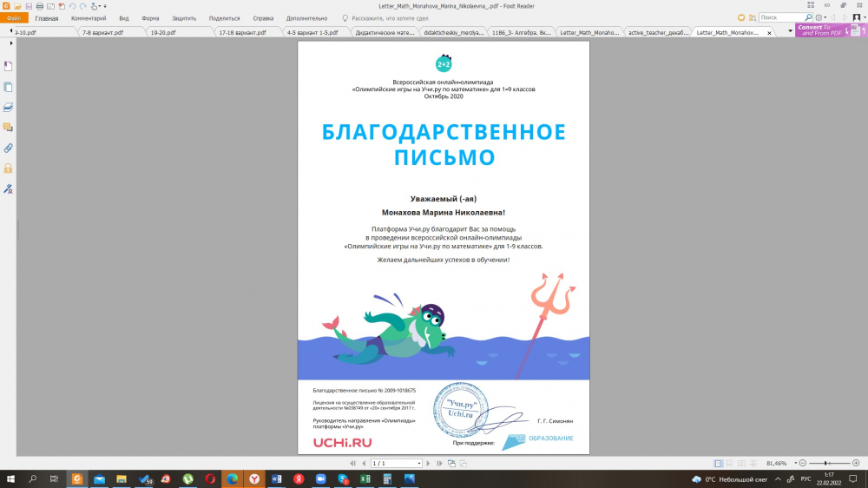The image size is (868, 488).
Task: Open the Форма ribbon tab
Action: 150,18
